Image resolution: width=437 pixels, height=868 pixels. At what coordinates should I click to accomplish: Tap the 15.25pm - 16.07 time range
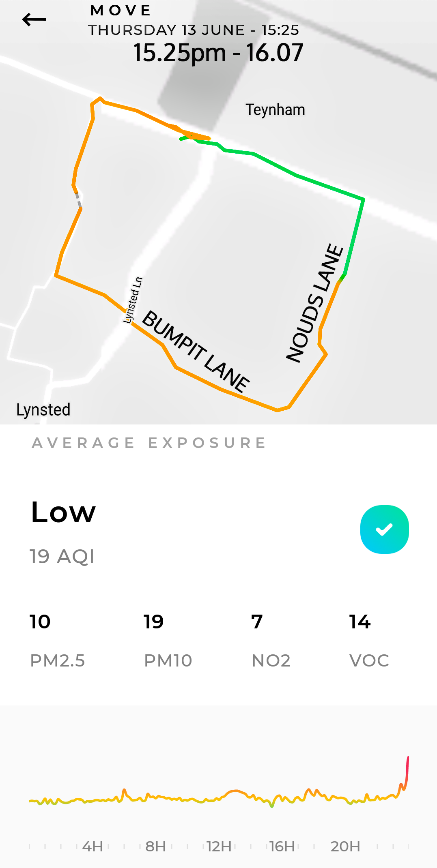pyautogui.click(x=218, y=53)
